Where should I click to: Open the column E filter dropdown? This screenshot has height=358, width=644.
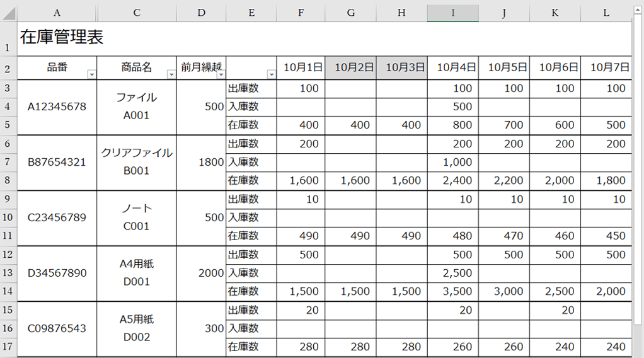[272, 74]
